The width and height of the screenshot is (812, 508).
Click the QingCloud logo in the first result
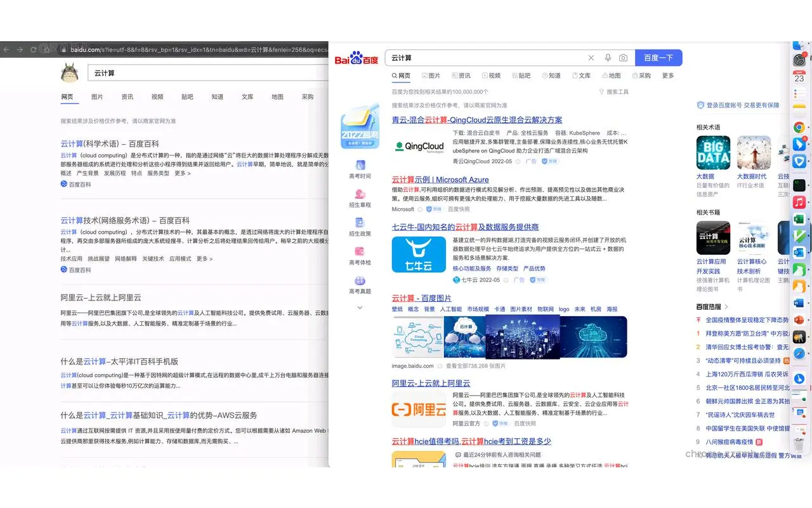click(x=419, y=147)
